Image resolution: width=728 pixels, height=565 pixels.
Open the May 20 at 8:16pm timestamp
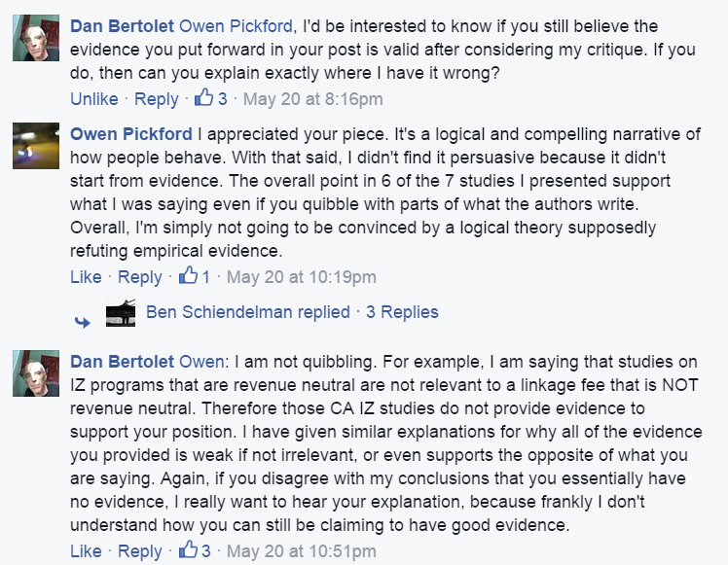click(x=312, y=98)
